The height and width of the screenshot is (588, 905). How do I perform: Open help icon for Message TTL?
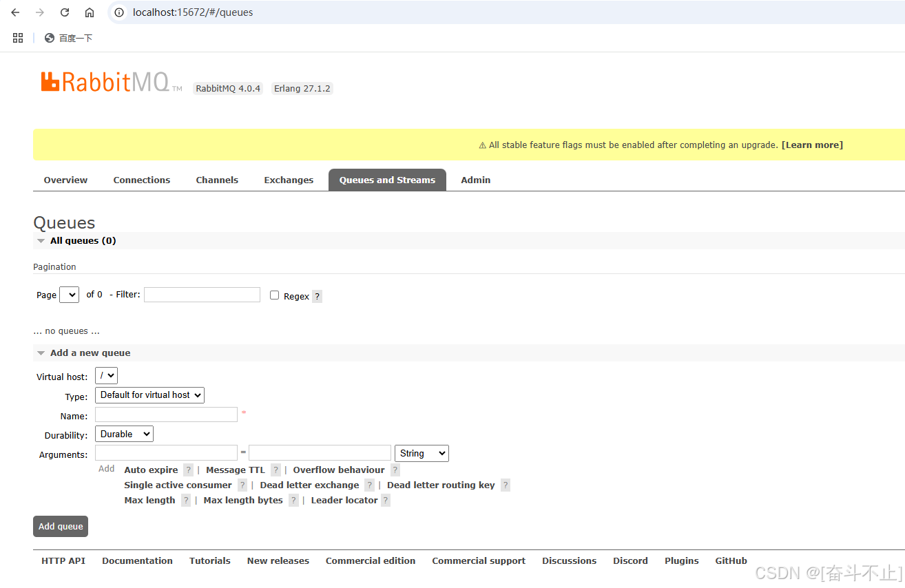275,470
